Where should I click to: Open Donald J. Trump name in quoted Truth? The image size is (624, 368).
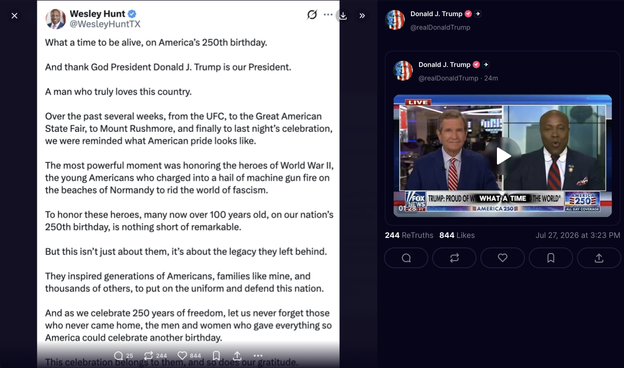[x=444, y=65]
